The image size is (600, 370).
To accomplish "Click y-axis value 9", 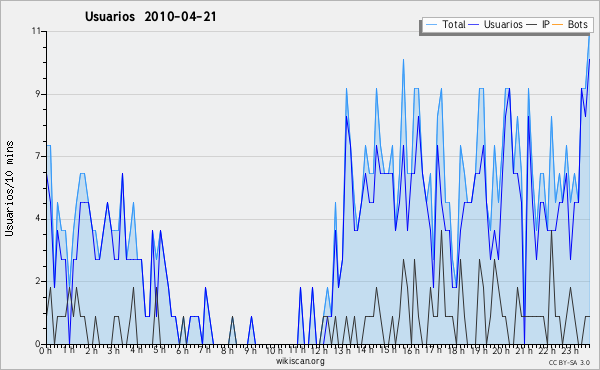I will coord(38,94).
